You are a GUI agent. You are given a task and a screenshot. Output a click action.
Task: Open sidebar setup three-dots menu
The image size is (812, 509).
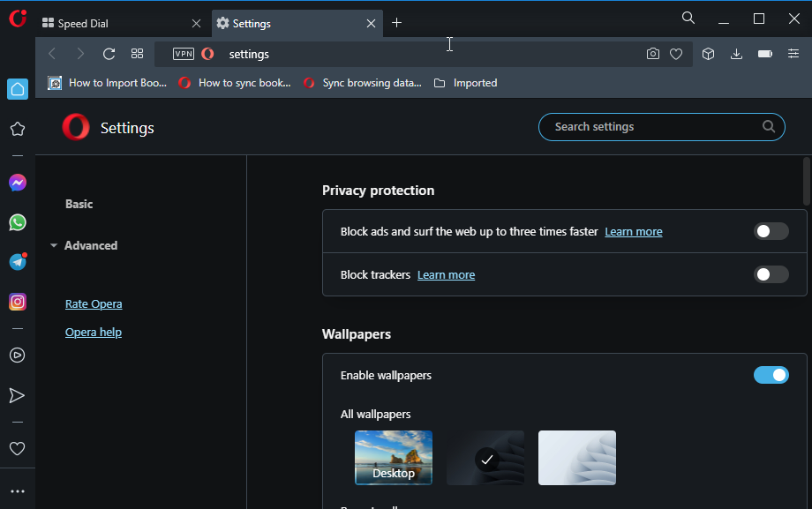[x=18, y=491]
